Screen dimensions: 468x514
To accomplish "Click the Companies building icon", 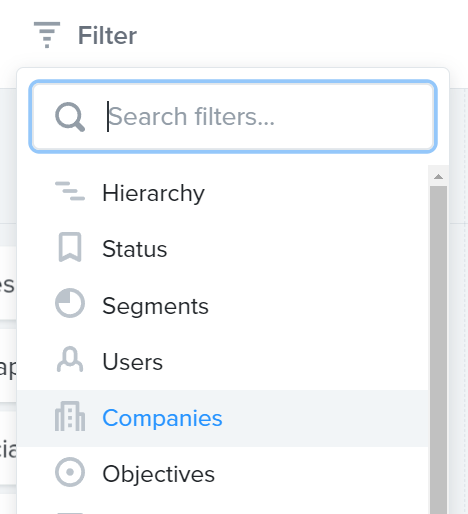I will [70, 416].
